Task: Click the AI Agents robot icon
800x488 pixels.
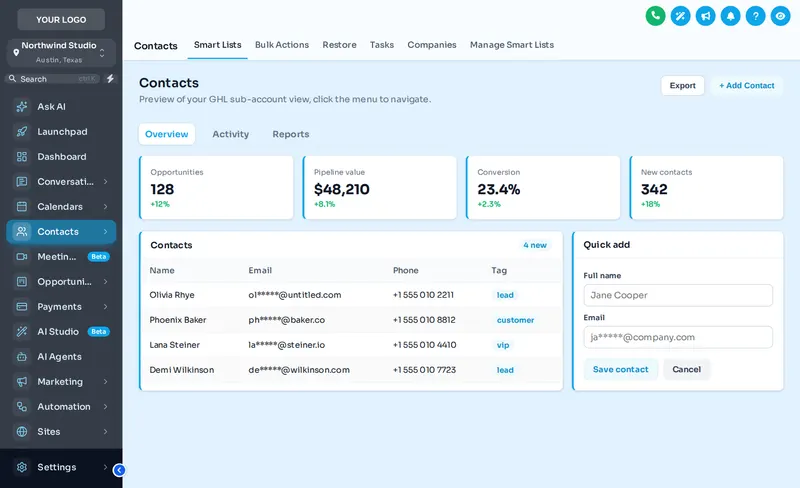Action: pyautogui.click(x=21, y=357)
